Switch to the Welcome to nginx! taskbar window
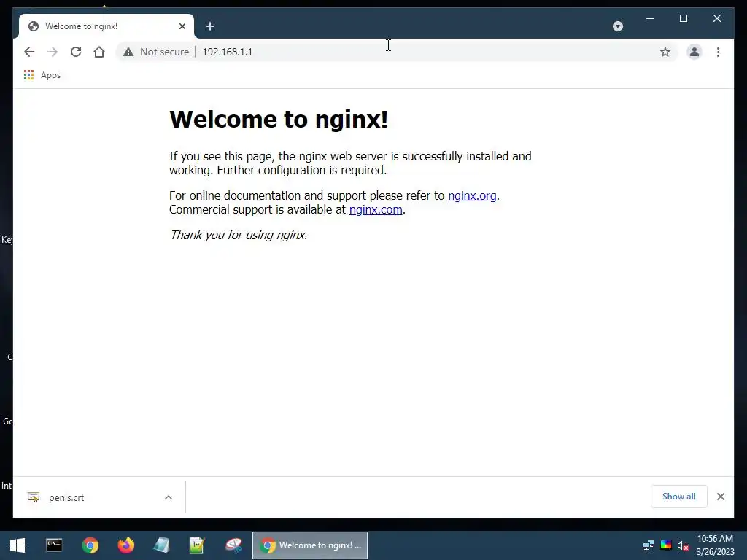This screenshot has width=747, height=560. [x=309, y=545]
